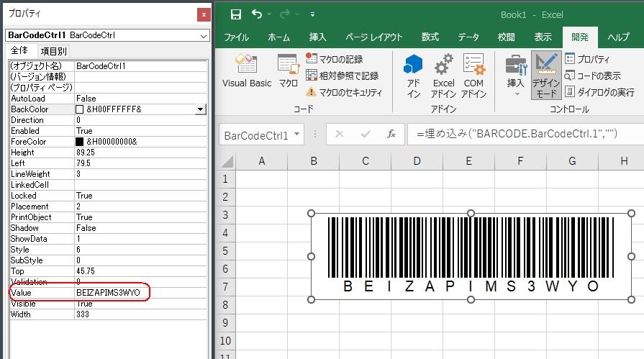Click the barcode's top-left sizing handle

(312, 213)
